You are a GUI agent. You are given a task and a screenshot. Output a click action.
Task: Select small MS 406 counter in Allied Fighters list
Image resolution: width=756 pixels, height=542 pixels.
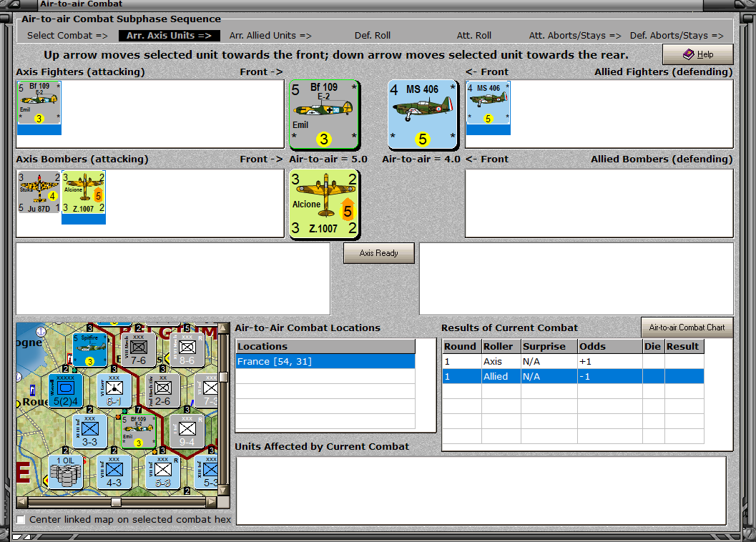[x=488, y=103]
